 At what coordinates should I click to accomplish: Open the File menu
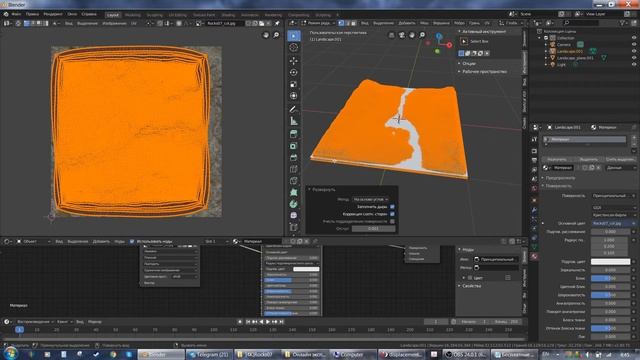[x=16, y=14]
